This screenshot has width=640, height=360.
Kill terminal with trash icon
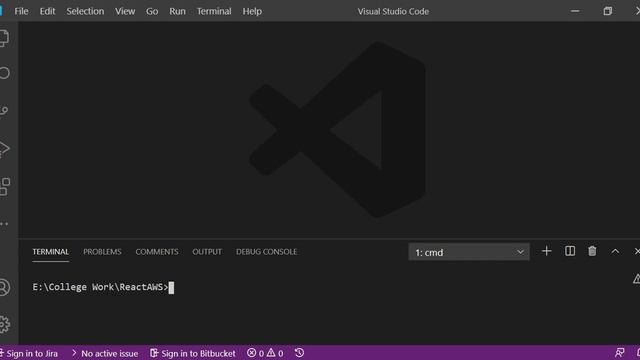[x=592, y=251]
